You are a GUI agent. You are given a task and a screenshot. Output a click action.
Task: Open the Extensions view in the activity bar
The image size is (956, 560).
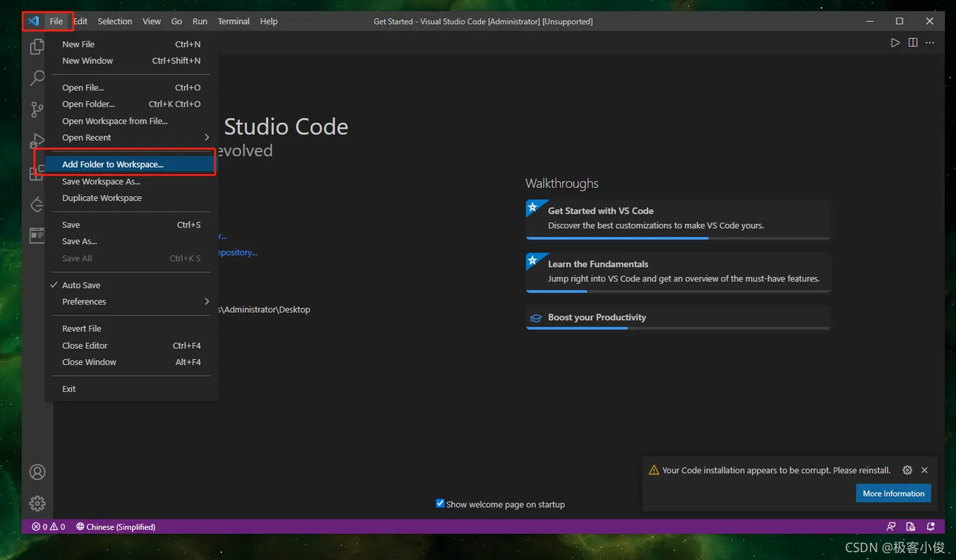pos(37,173)
